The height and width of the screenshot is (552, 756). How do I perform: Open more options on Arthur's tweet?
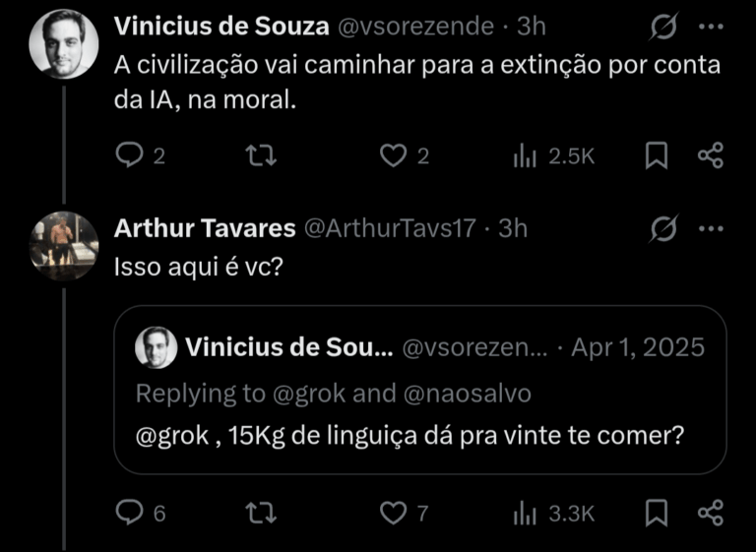click(x=711, y=228)
